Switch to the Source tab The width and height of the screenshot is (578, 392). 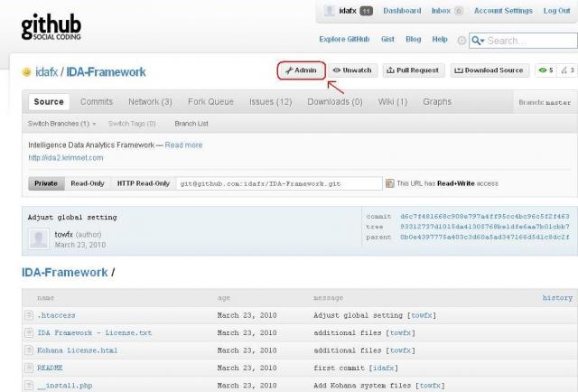pyautogui.click(x=49, y=102)
